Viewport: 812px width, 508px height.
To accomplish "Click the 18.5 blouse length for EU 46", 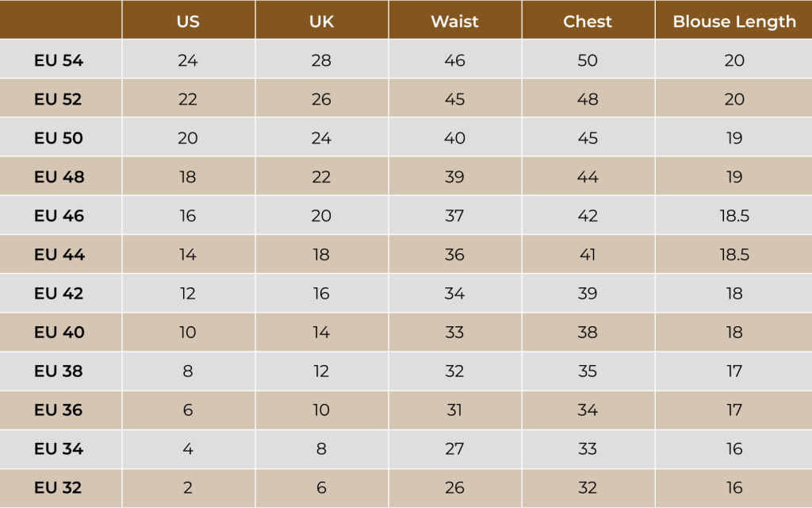I will (734, 216).
